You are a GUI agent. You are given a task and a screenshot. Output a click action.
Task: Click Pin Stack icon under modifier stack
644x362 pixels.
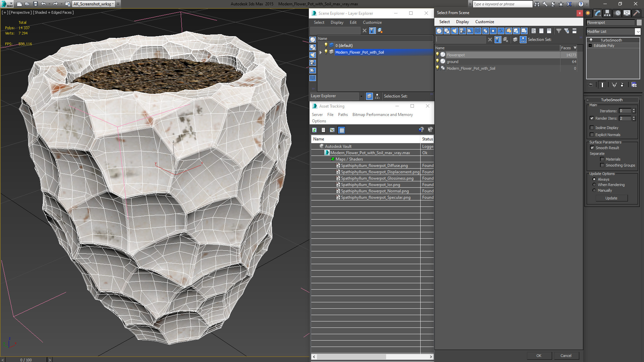click(x=591, y=85)
